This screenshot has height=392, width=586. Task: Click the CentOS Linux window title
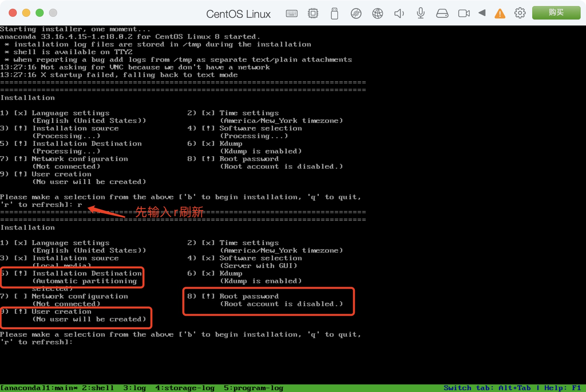coord(238,14)
